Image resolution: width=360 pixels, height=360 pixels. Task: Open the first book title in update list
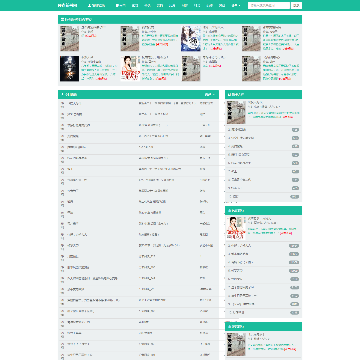point(74,104)
